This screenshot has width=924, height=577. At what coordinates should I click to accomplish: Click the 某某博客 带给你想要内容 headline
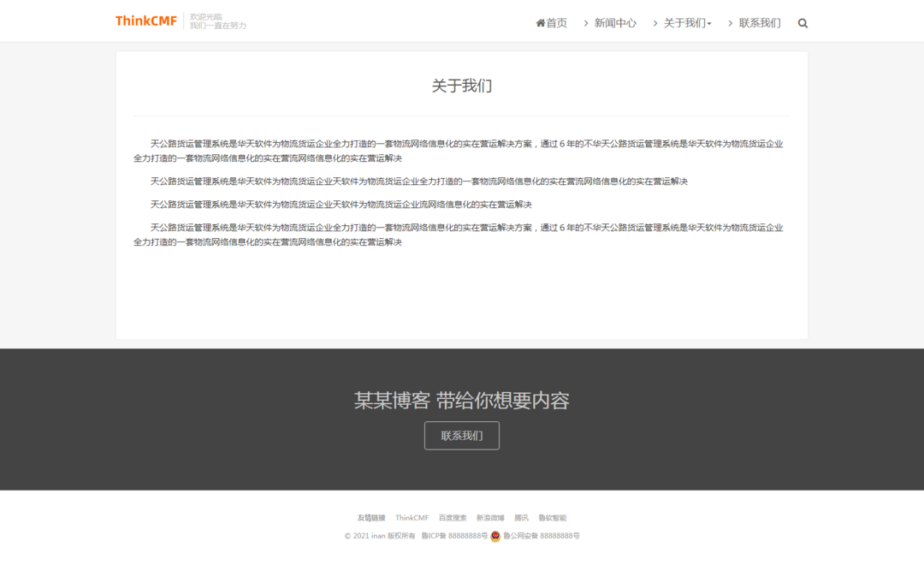(461, 401)
